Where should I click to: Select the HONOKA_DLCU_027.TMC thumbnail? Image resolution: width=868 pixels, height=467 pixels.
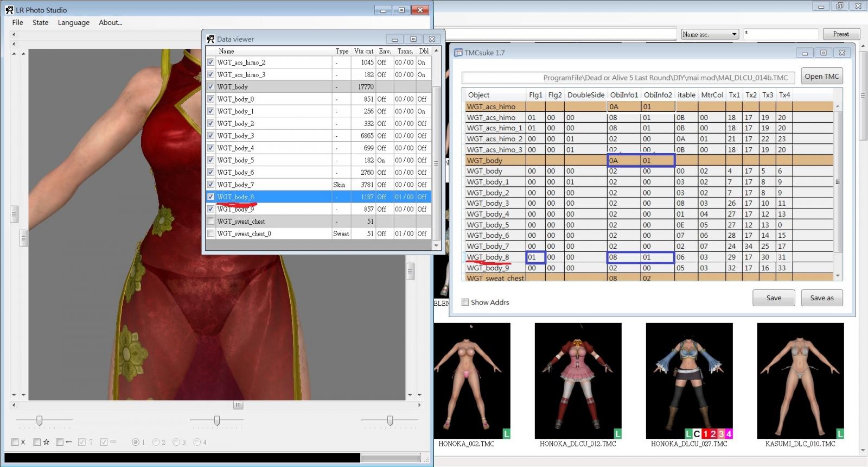tap(690, 381)
